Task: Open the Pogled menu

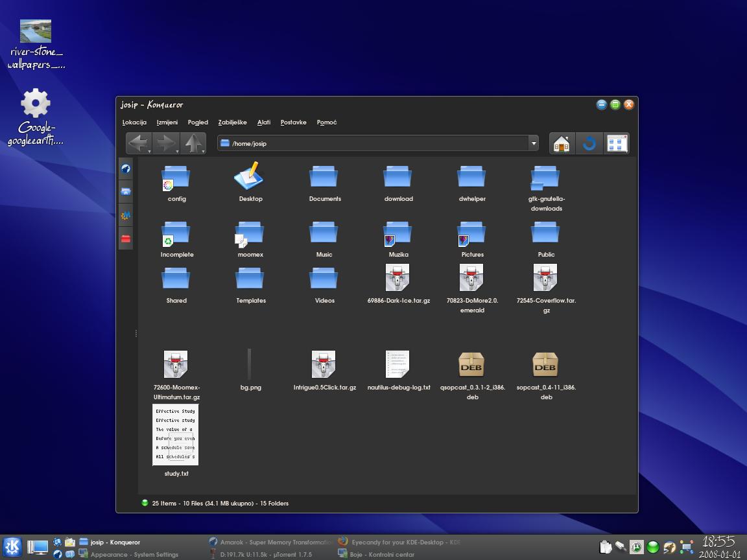Action: click(x=198, y=122)
